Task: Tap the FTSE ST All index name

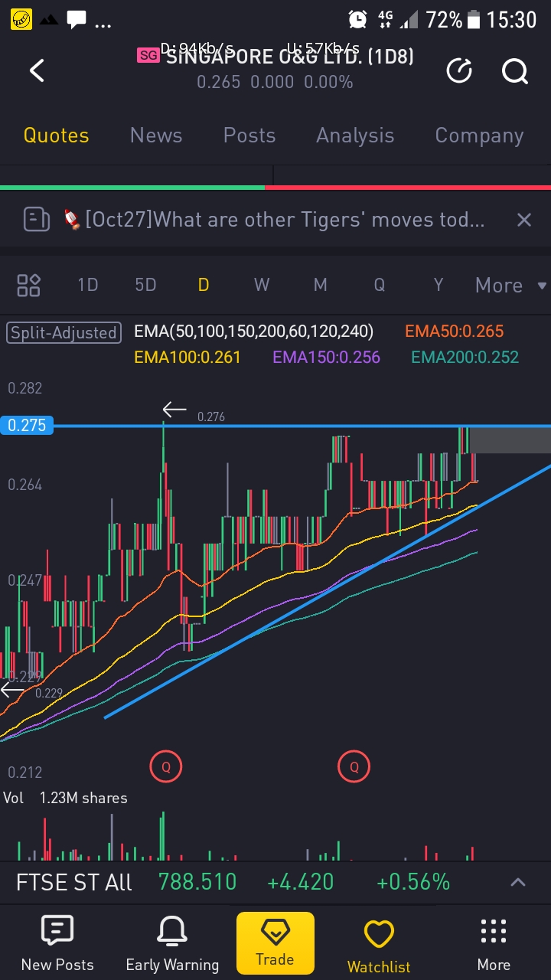Action: pyautogui.click(x=74, y=882)
